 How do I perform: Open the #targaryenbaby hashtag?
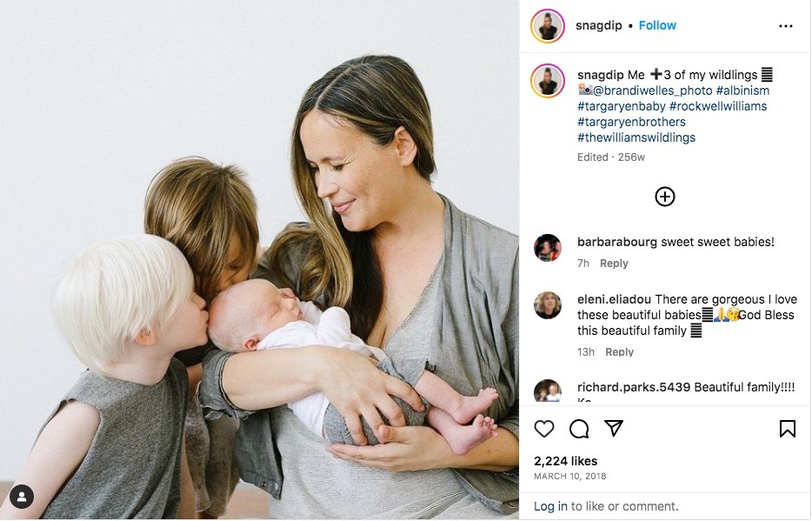[x=622, y=106]
